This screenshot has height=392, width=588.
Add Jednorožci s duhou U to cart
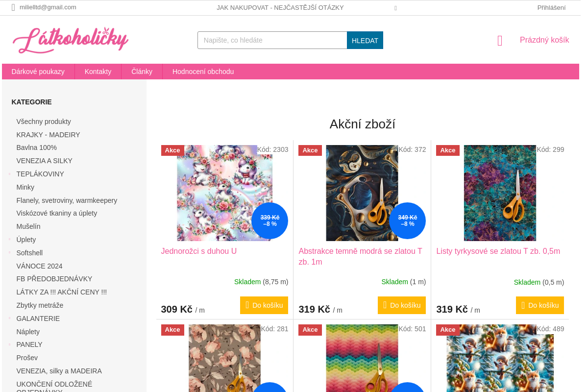point(264,305)
